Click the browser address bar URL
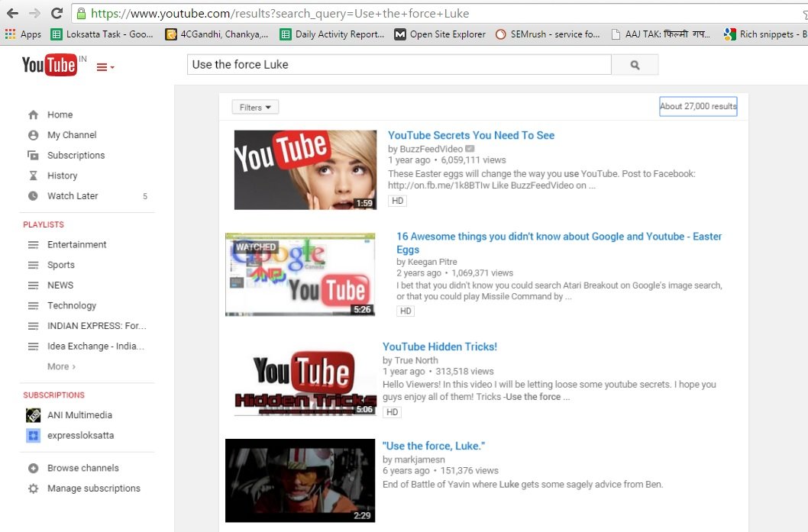The image size is (808, 532). [x=280, y=14]
